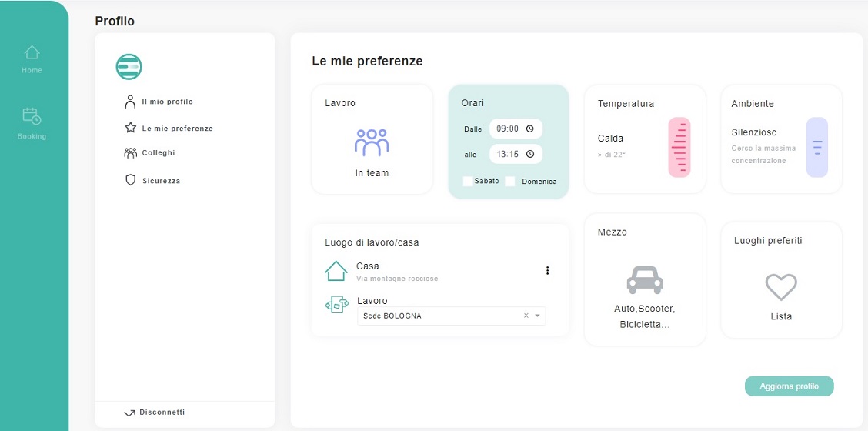The height and width of the screenshot is (431, 868).
Task: Select the car icon in Mezzo card
Action: [x=645, y=280]
